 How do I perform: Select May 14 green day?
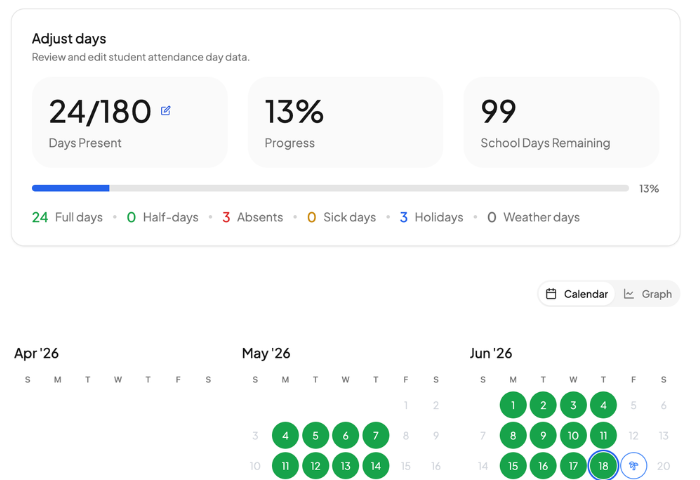click(375, 466)
